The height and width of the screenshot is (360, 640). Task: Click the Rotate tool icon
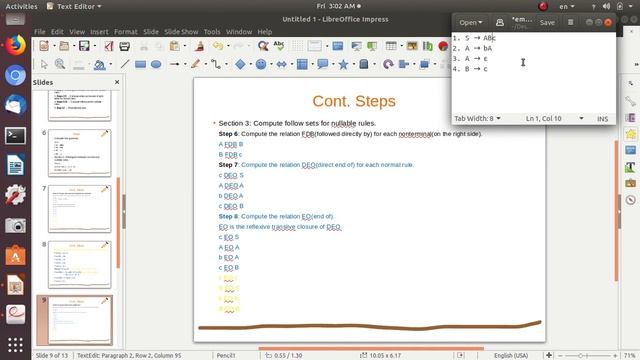pyautogui.click(x=388, y=64)
